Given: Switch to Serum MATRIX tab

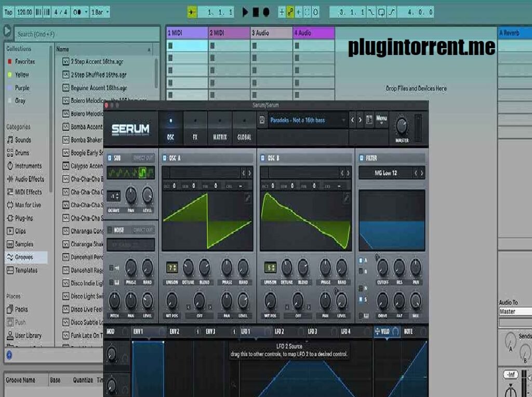Looking at the screenshot, I should coord(220,129).
